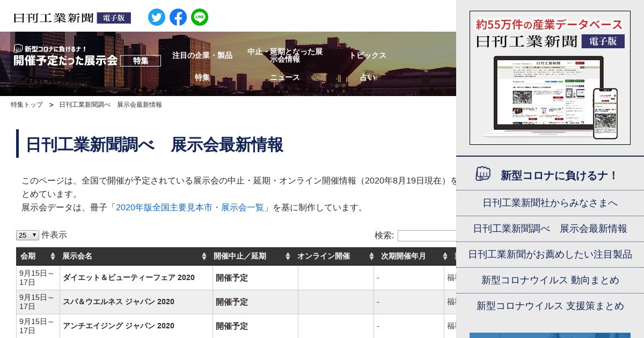Share the page via LINE icon
The width and height of the screenshot is (644, 338).
pos(200,17)
